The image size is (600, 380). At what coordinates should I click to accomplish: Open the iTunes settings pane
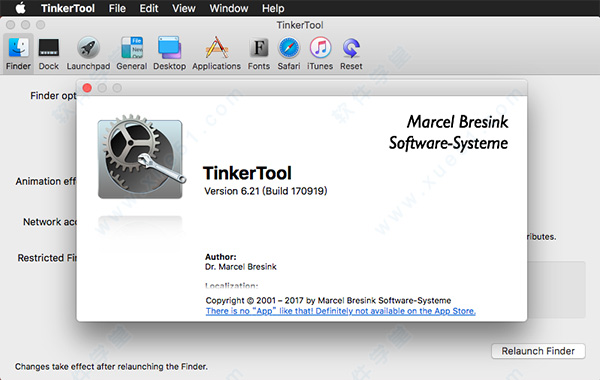coord(320,54)
